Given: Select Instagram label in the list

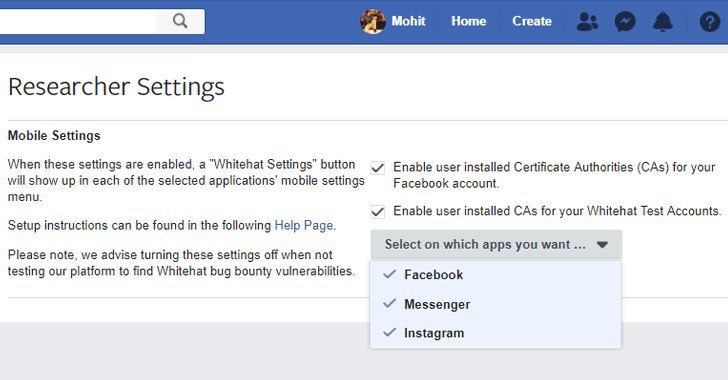Looking at the screenshot, I should coord(434,333).
